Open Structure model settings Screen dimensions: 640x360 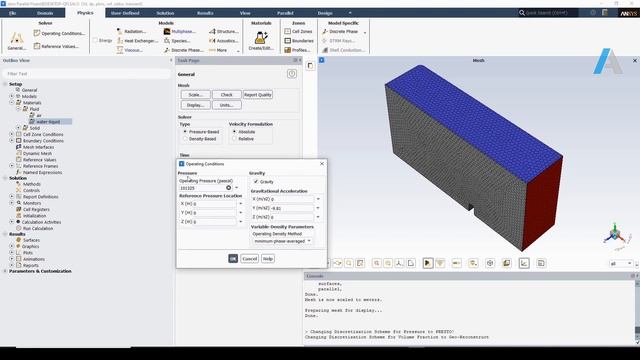pyautogui.click(x=224, y=31)
